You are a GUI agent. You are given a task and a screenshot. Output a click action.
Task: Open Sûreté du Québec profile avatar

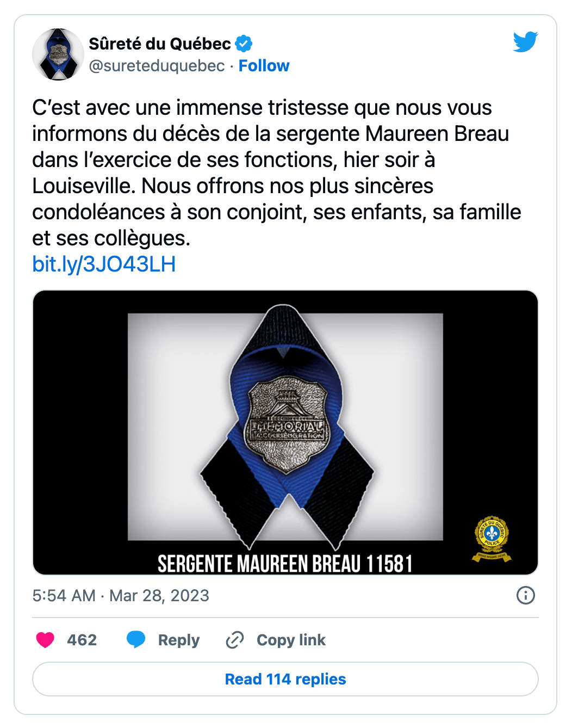[x=58, y=54]
